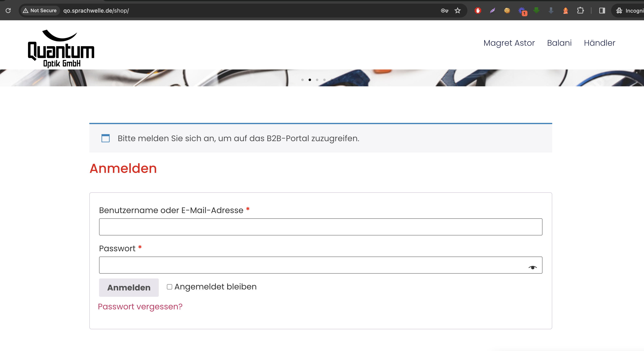The height and width of the screenshot is (351, 644).
Task: Open the Extensions puzzle piece menu
Action: coord(580,11)
